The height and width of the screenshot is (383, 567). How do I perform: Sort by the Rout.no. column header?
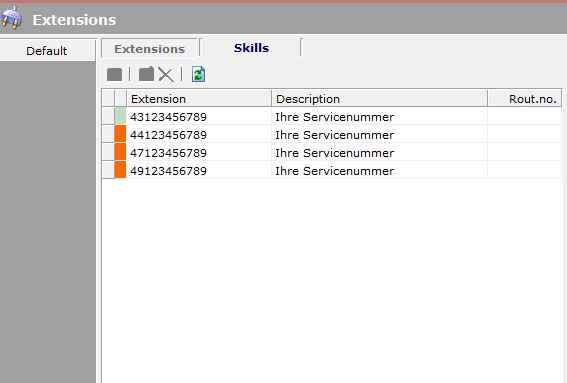tap(525, 99)
